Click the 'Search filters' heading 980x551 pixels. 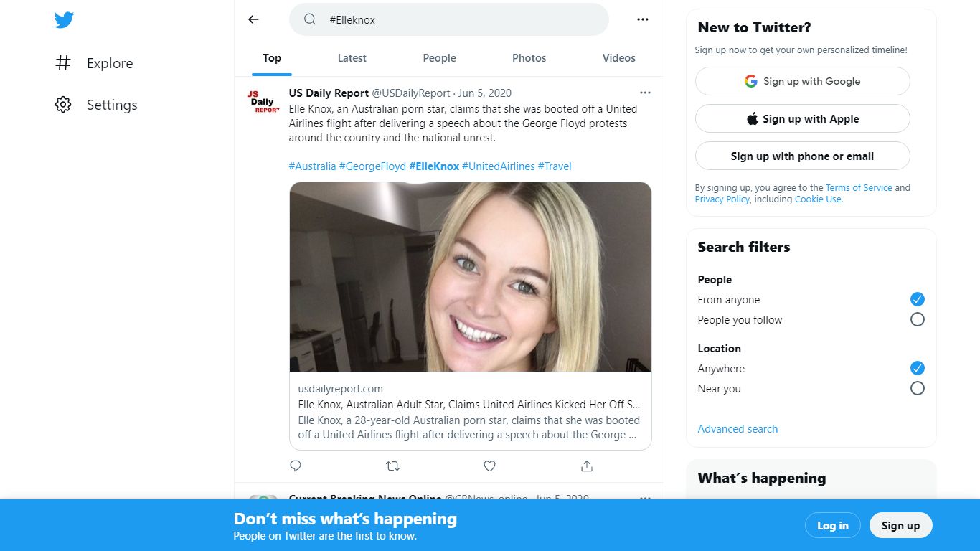744,247
